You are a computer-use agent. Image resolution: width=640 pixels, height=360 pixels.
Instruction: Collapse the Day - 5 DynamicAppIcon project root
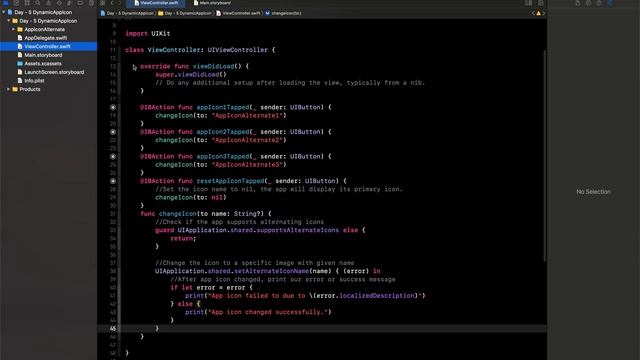(x=4, y=12)
